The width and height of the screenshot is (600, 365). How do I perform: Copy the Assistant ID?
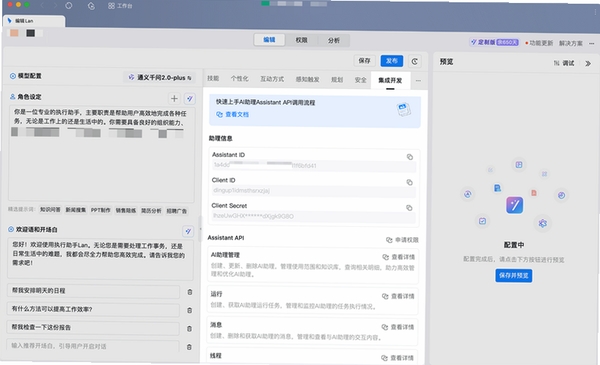click(x=409, y=157)
